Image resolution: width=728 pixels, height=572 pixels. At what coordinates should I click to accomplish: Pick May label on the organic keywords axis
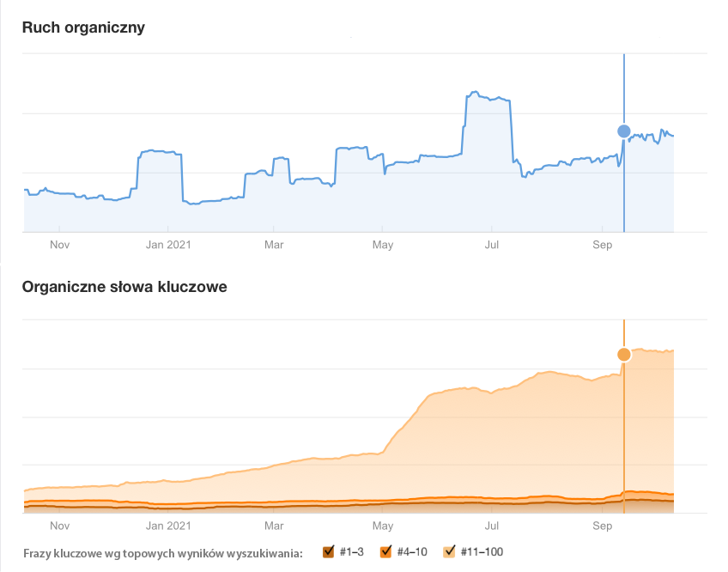(383, 525)
